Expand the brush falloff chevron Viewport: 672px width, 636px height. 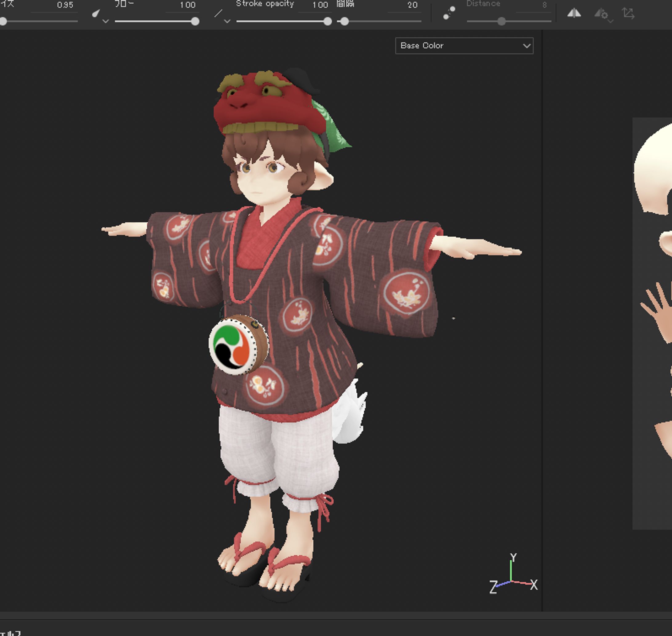click(x=106, y=21)
